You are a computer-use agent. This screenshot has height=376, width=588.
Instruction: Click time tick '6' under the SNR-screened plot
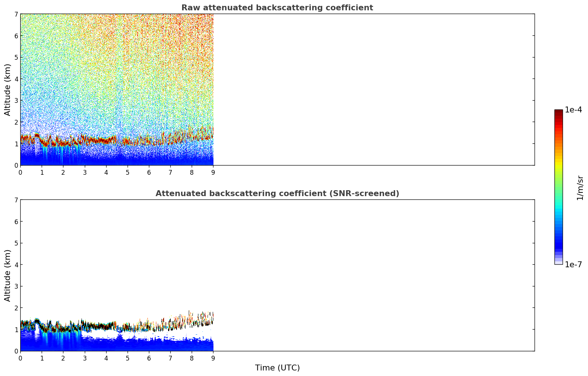click(149, 358)
